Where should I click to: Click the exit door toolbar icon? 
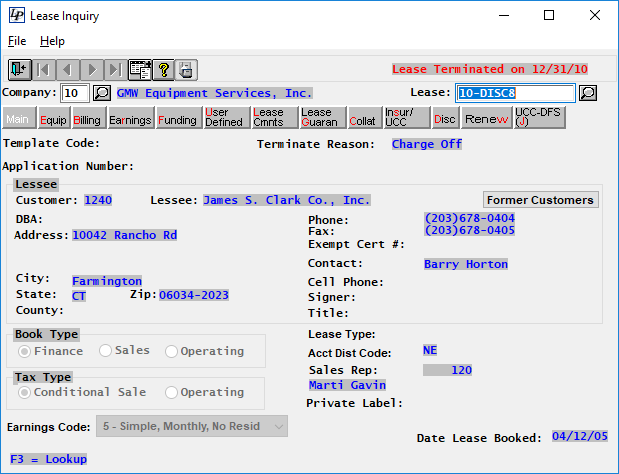click(x=20, y=70)
